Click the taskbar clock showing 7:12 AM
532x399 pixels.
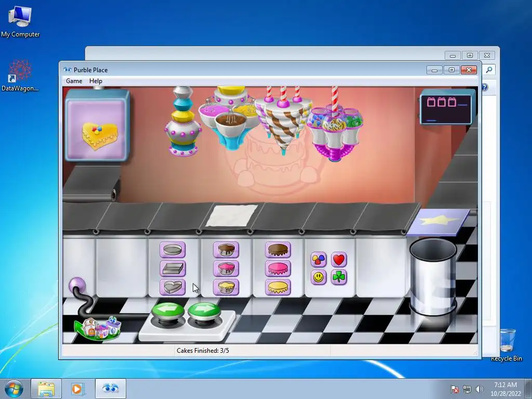pyautogui.click(x=506, y=389)
